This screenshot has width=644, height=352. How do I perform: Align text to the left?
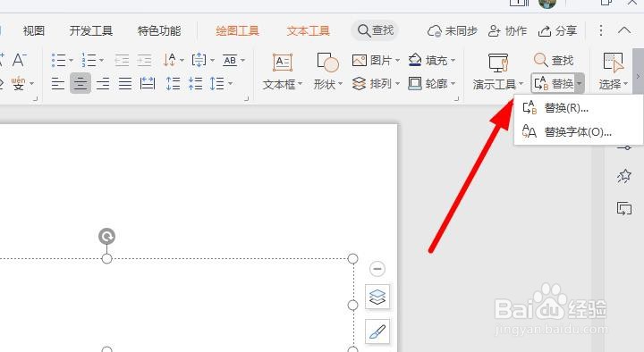58,84
